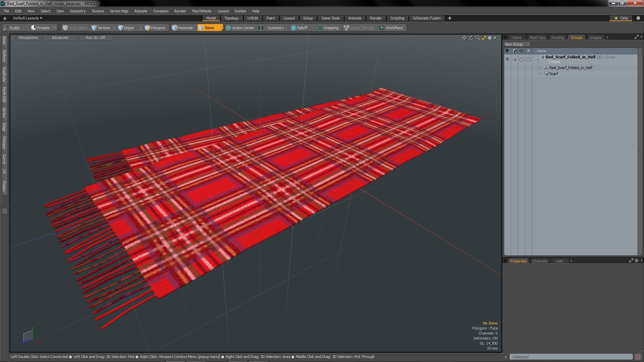Switch to the Shading tab

(x=557, y=38)
